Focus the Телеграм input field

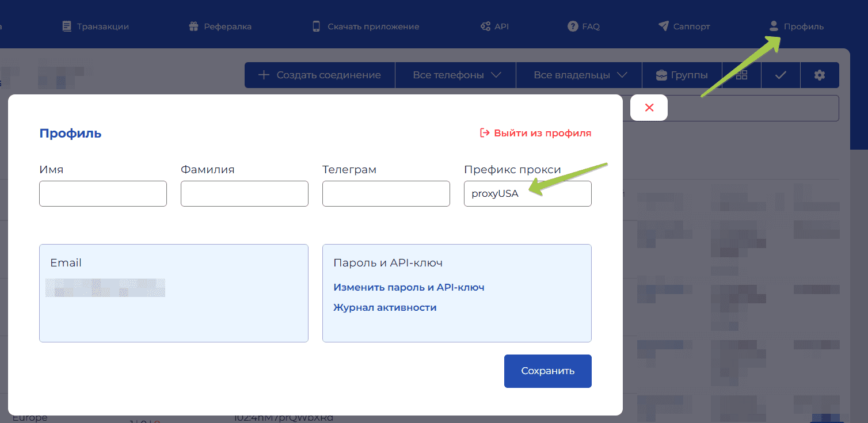pyautogui.click(x=386, y=193)
